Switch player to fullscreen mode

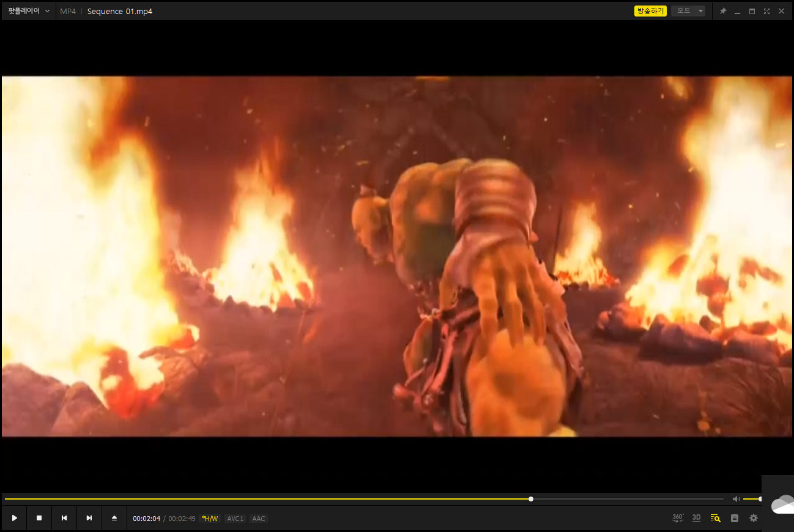coord(766,11)
